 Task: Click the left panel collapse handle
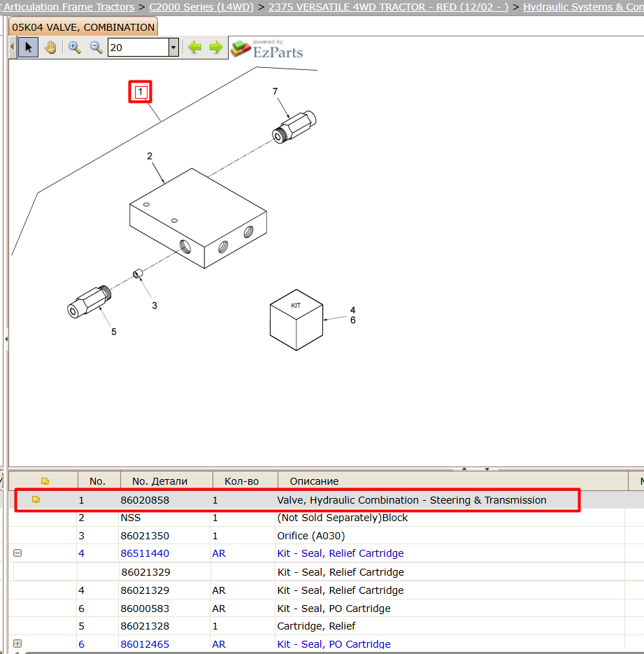click(x=6, y=339)
